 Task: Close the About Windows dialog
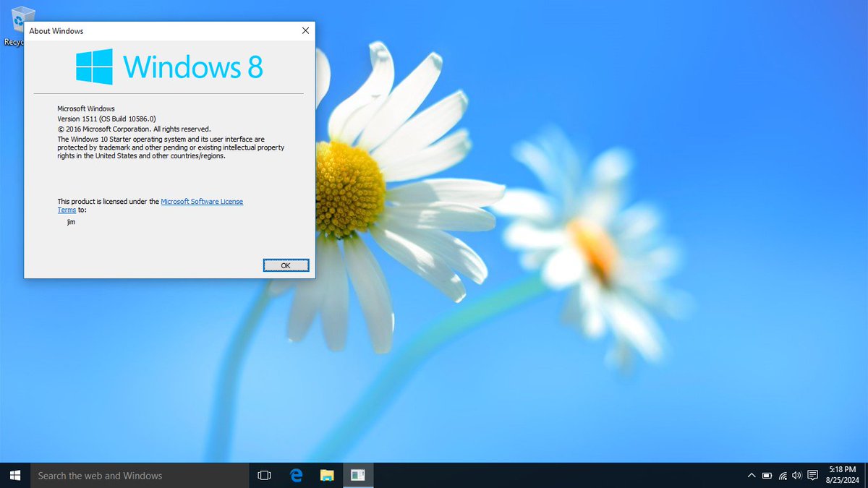click(x=305, y=30)
